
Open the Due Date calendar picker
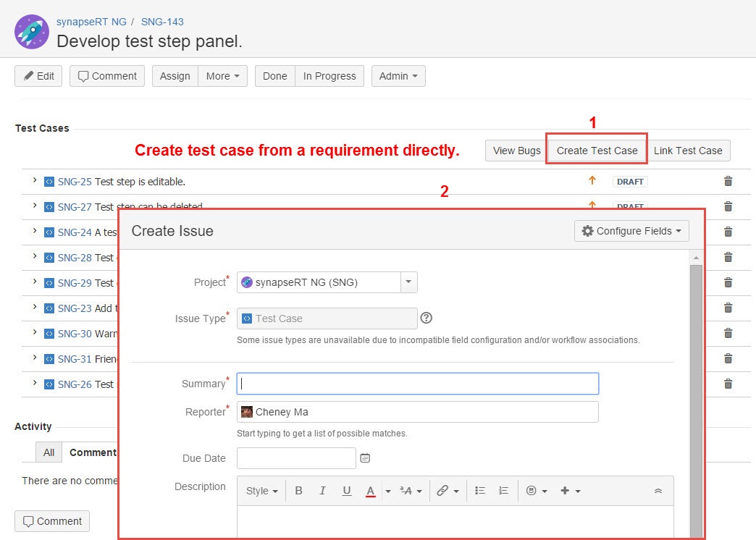(x=366, y=458)
